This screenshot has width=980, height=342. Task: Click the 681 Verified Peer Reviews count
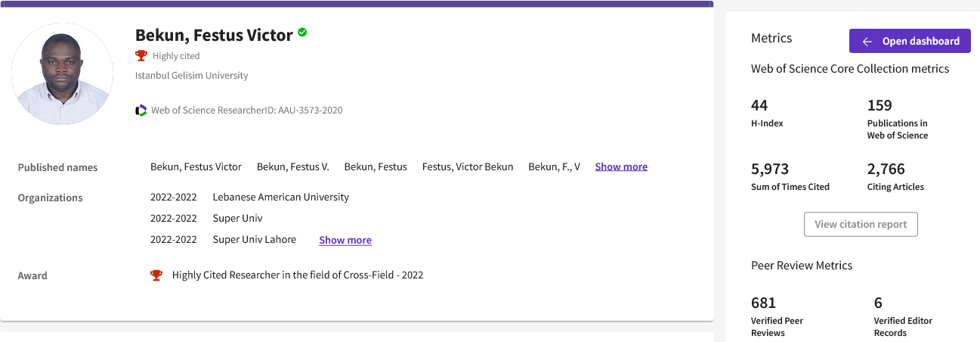click(x=763, y=303)
